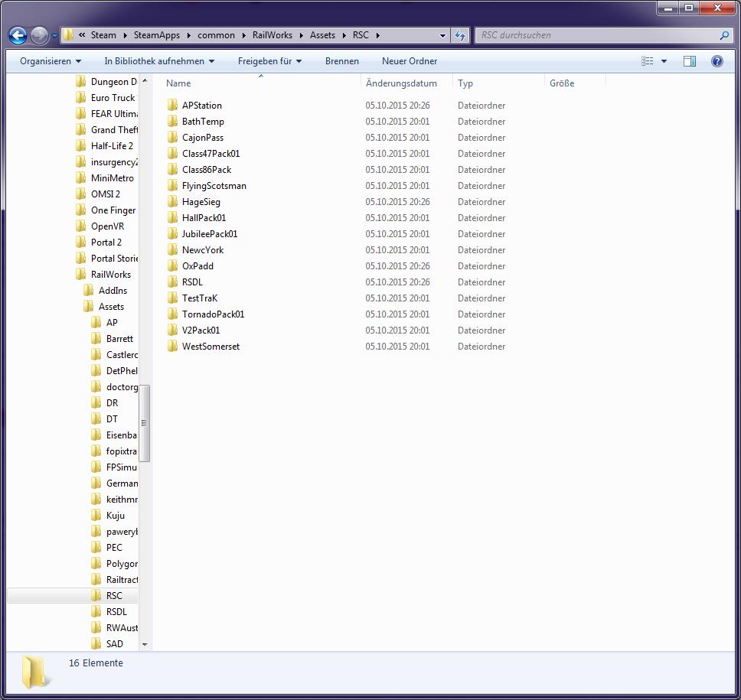Image resolution: width=741 pixels, height=700 pixels.
Task: Click the Neuer Ordner button
Action: click(410, 61)
